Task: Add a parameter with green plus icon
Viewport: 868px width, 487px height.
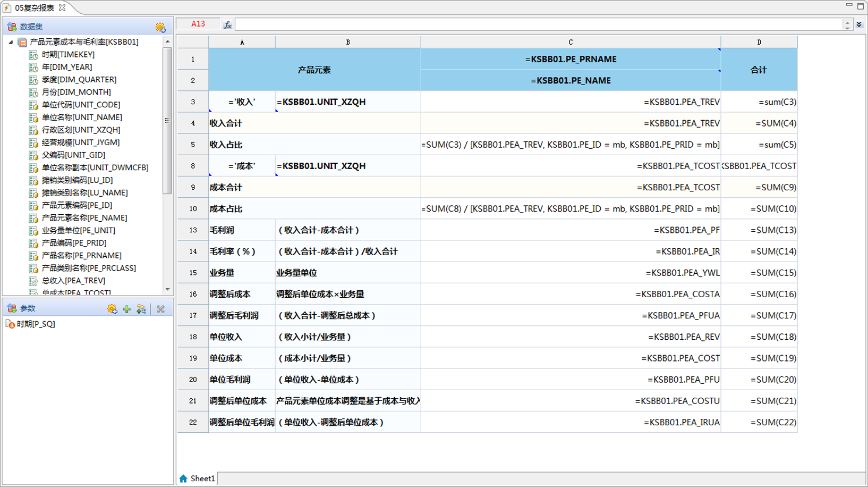Action: pyautogui.click(x=126, y=309)
